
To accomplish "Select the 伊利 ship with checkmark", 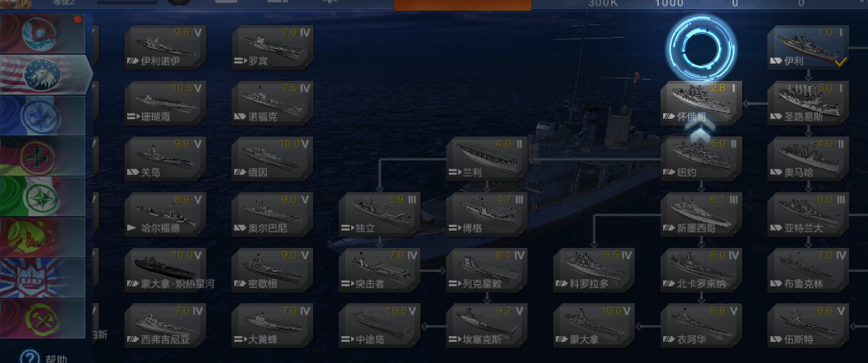I will [808, 47].
